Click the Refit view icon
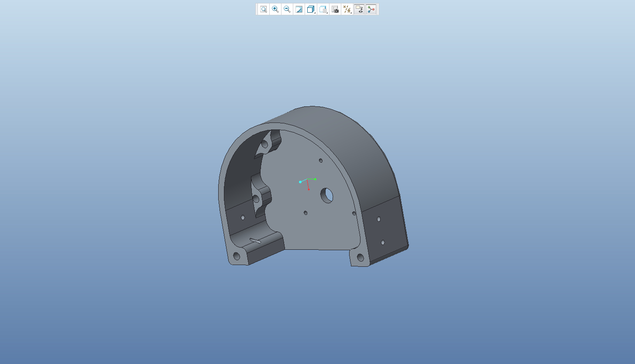Screen dimensions: 635x364 (264, 9)
